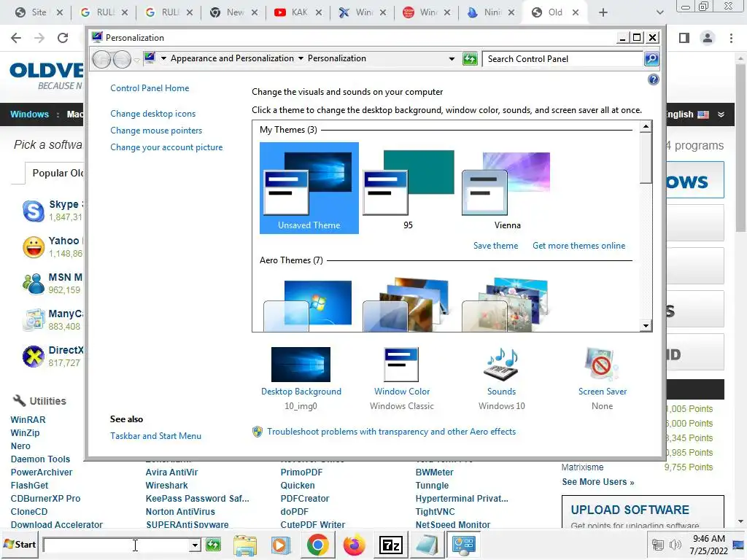Click the Skype icon on OldVersion page
The image size is (747, 560).
(34, 211)
